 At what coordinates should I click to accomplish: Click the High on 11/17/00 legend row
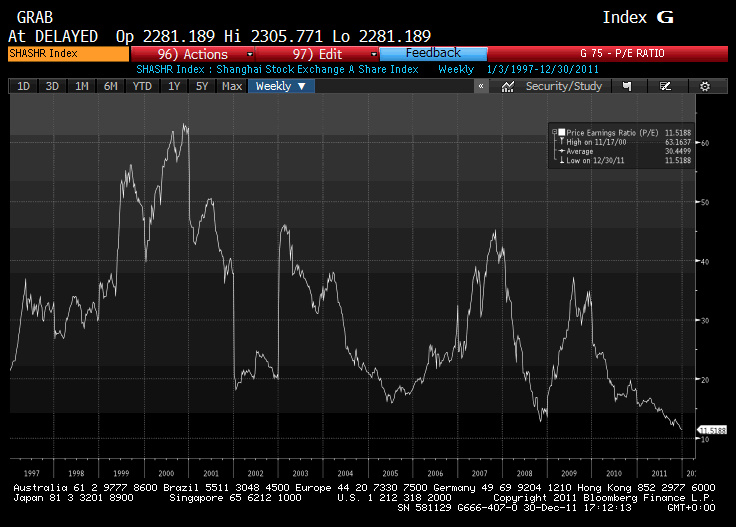596,142
